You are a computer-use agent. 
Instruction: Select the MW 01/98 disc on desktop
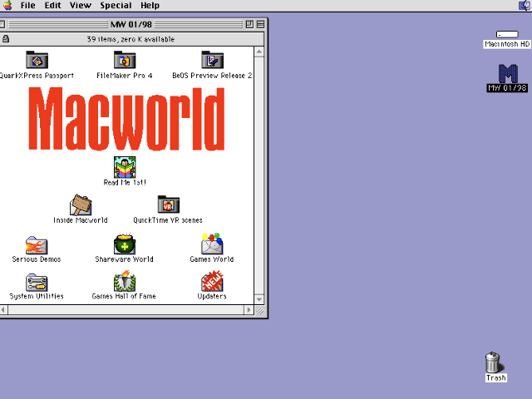[x=508, y=74]
